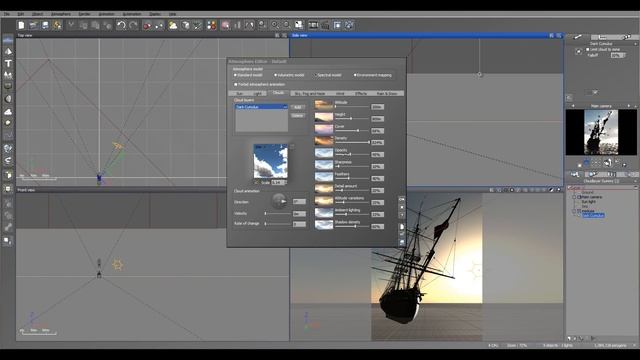Toggle Forbid atmosphere animation checkbox
The image size is (640, 360).
[236, 84]
